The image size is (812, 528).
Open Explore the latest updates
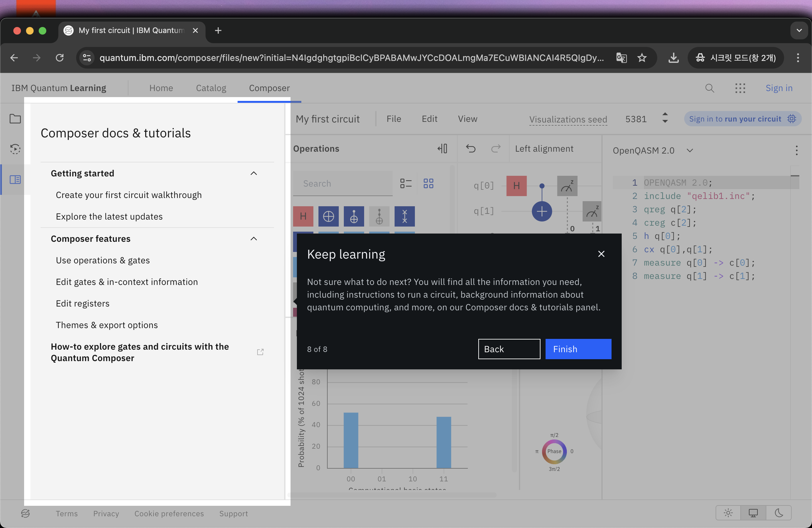click(x=109, y=216)
